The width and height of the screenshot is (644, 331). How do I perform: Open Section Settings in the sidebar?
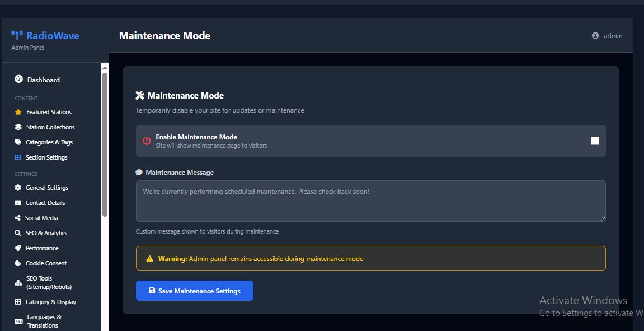46,157
